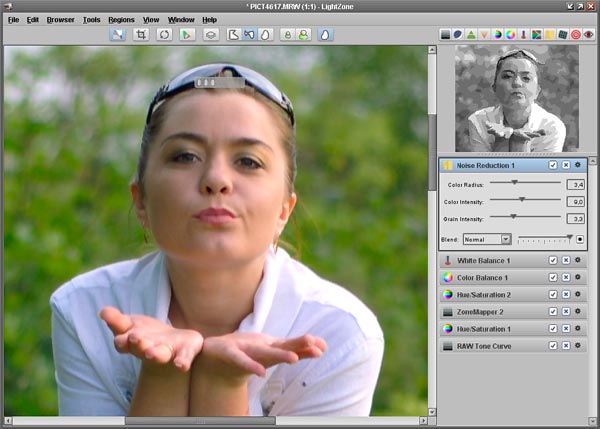Click the red-eye tool icon at far right
The height and width of the screenshot is (429, 600).
(589, 34)
